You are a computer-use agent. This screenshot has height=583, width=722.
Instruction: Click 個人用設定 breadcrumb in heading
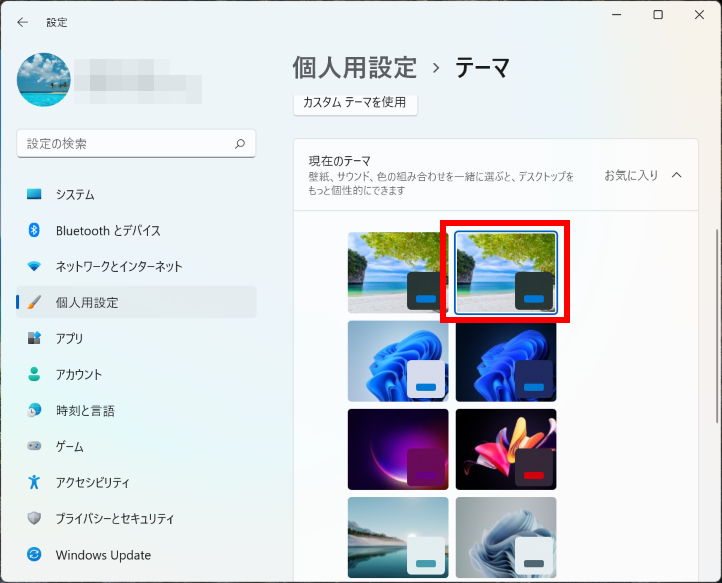355,68
